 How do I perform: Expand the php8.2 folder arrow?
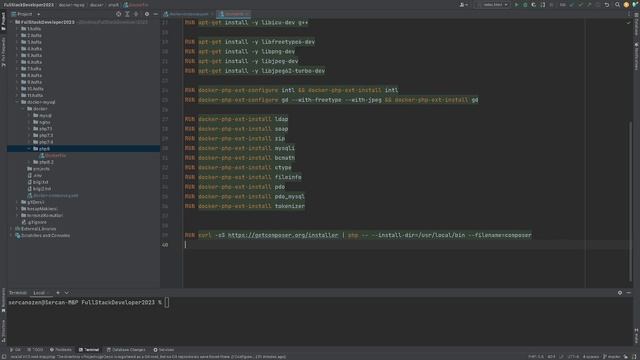(x=29, y=162)
